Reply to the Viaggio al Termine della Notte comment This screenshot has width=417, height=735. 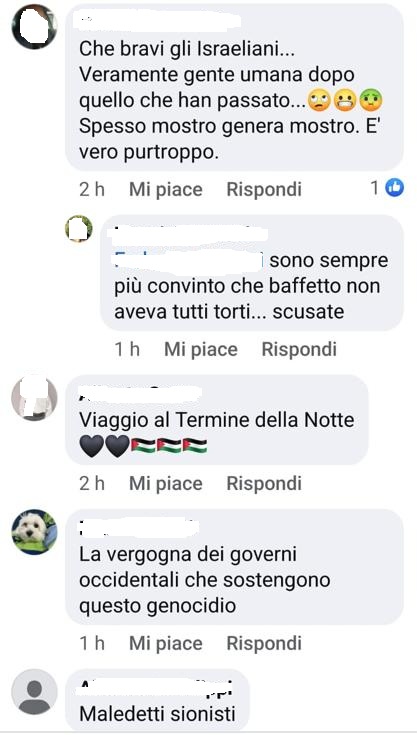pyautogui.click(x=264, y=483)
